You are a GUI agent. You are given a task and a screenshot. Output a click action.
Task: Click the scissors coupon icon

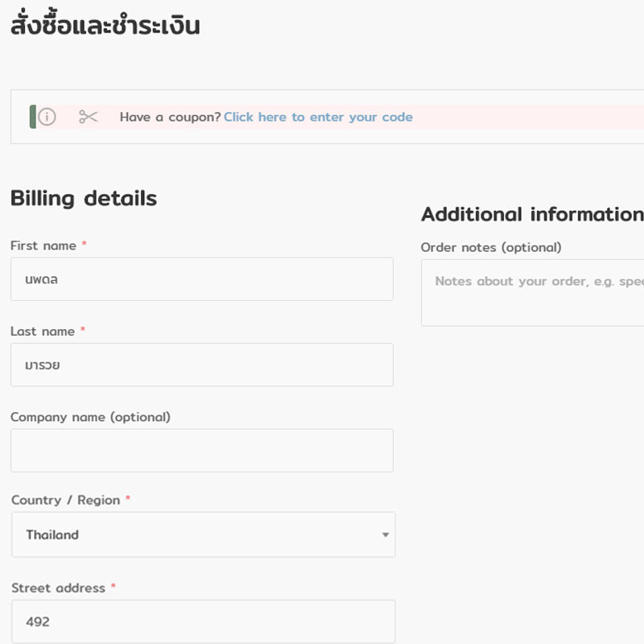pos(88,117)
